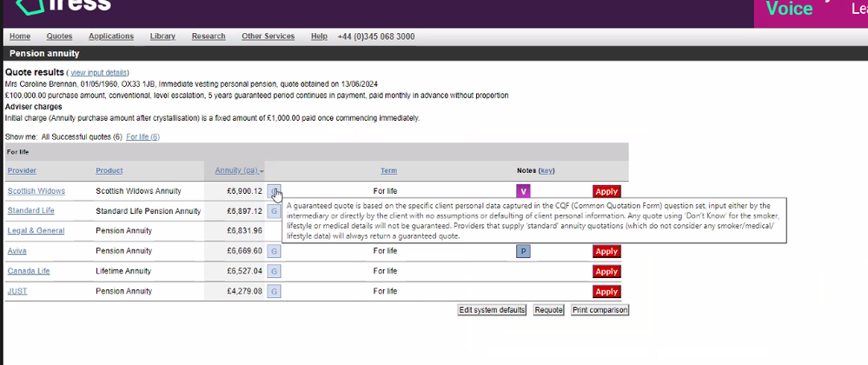Screen dimensions: 868x365
Task: Click the Requote button
Action: (x=548, y=310)
